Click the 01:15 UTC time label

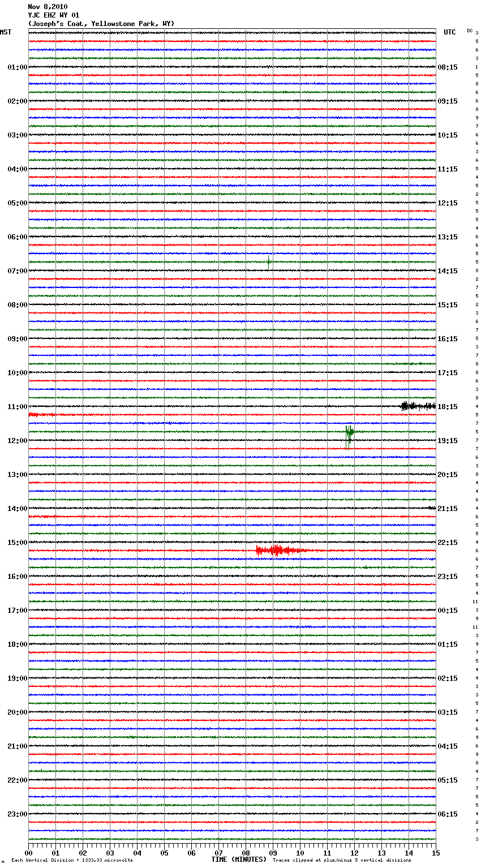click(448, 644)
